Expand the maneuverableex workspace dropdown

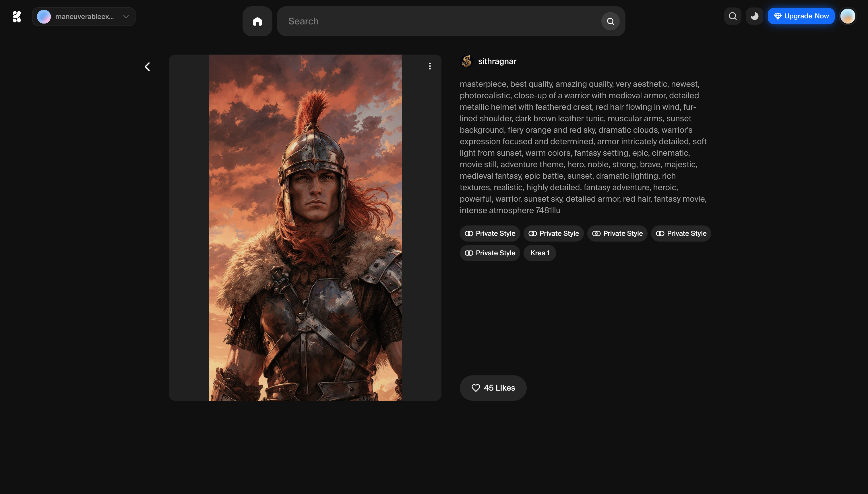tap(84, 17)
